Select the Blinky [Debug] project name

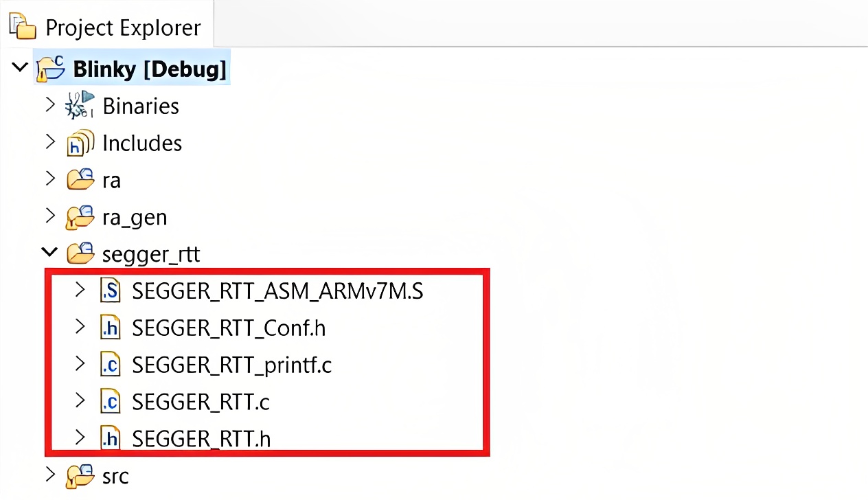pyautogui.click(x=149, y=69)
